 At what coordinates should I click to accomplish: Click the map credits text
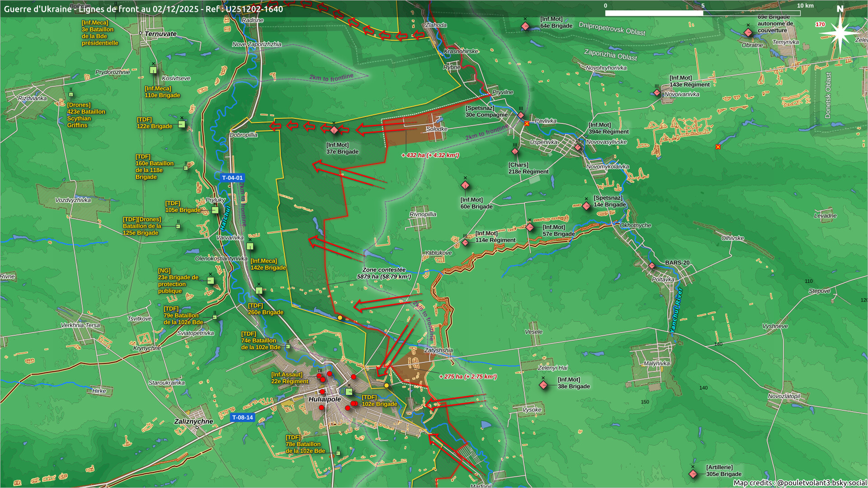800,483
